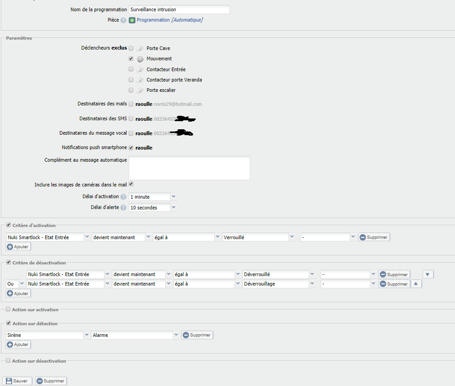
Task: Delete the Déverrouillé deactivation criterion
Action: [394, 274]
